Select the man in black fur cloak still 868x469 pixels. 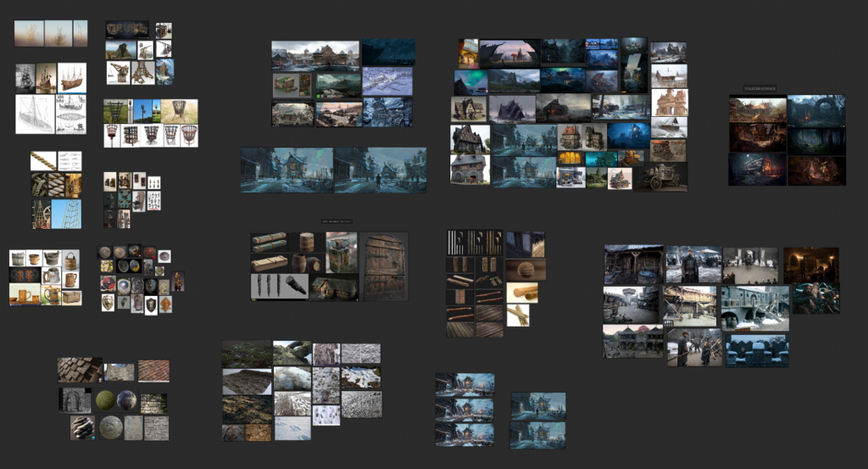693,265
